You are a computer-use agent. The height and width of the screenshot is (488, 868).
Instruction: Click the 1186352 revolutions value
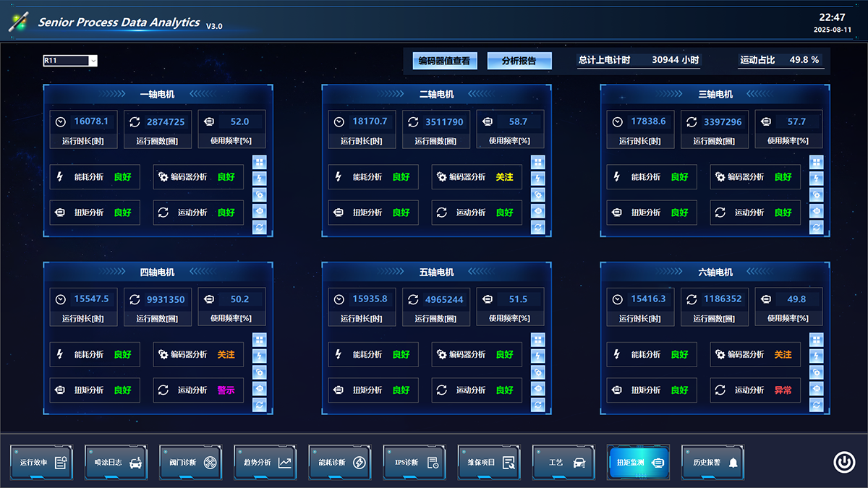tap(723, 299)
